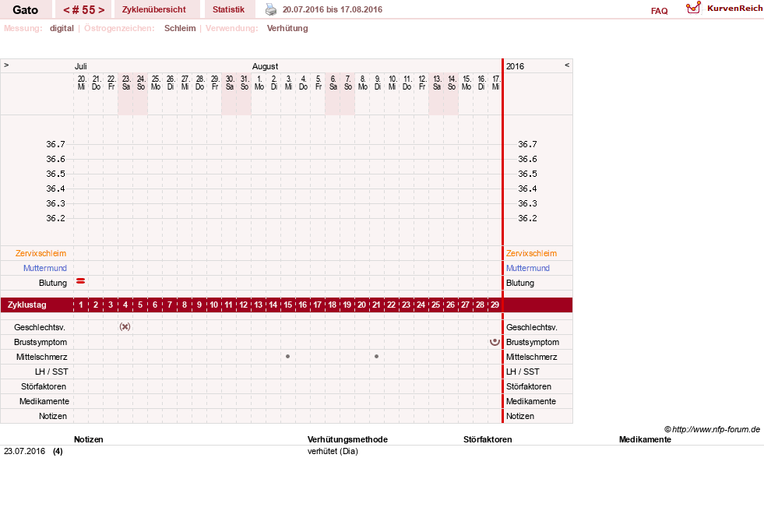
Task: Click the bottom Notizen column header
Action: coord(89,439)
